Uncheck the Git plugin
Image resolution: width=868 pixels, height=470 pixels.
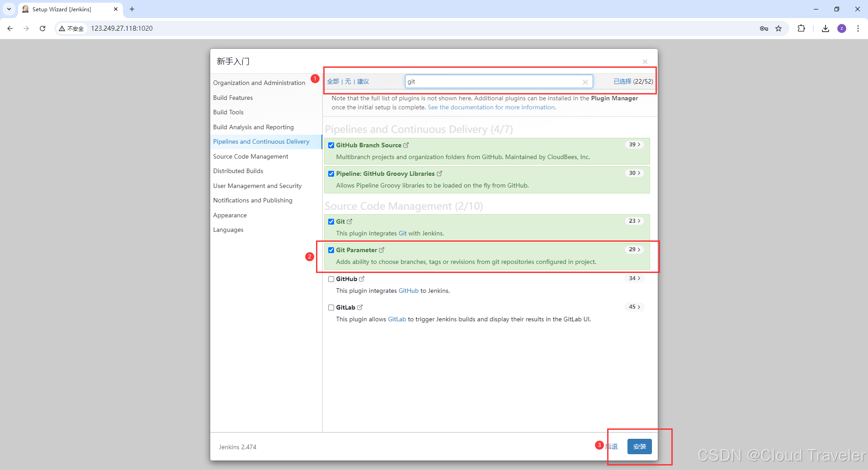[331, 221]
